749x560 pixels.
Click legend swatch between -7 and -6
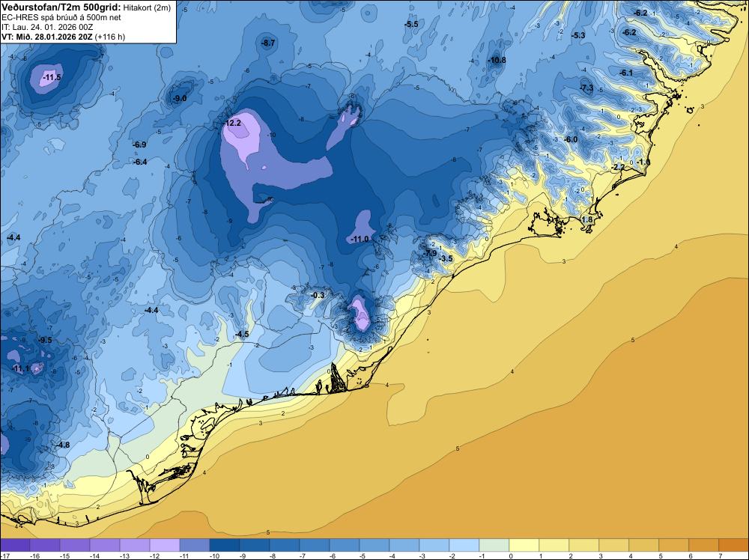click(x=315, y=544)
